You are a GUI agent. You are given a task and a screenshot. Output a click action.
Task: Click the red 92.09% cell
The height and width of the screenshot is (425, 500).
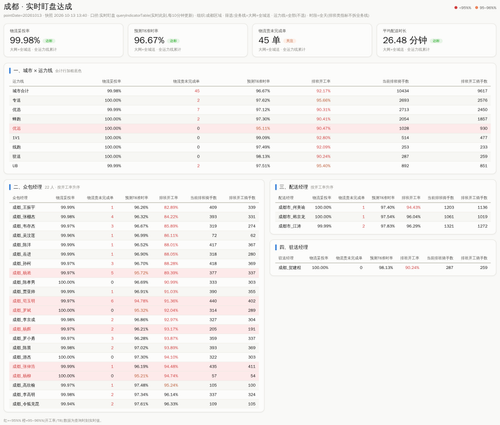click(x=323, y=147)
